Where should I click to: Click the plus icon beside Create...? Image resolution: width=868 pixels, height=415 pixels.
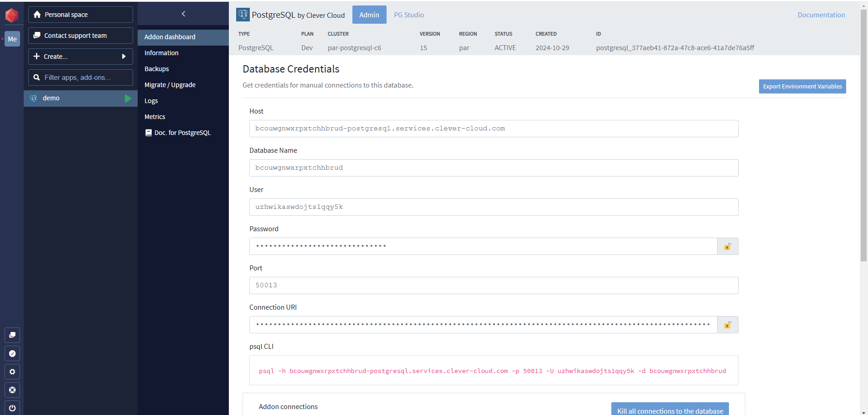(x=36, y=57)
